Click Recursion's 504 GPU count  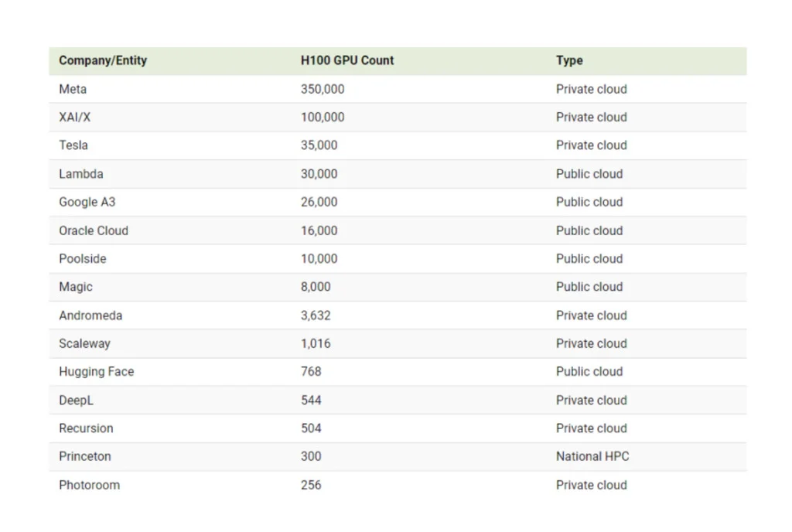[x=311, y=428]
